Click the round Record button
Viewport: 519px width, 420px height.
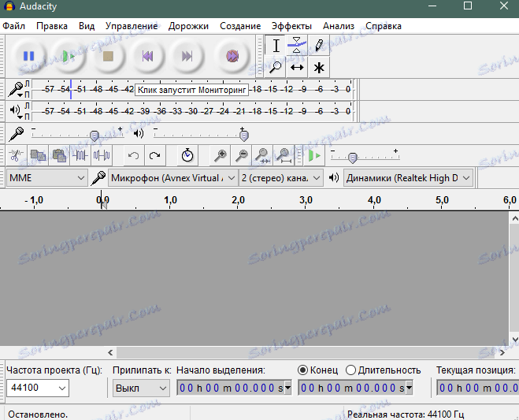[232, 56]
